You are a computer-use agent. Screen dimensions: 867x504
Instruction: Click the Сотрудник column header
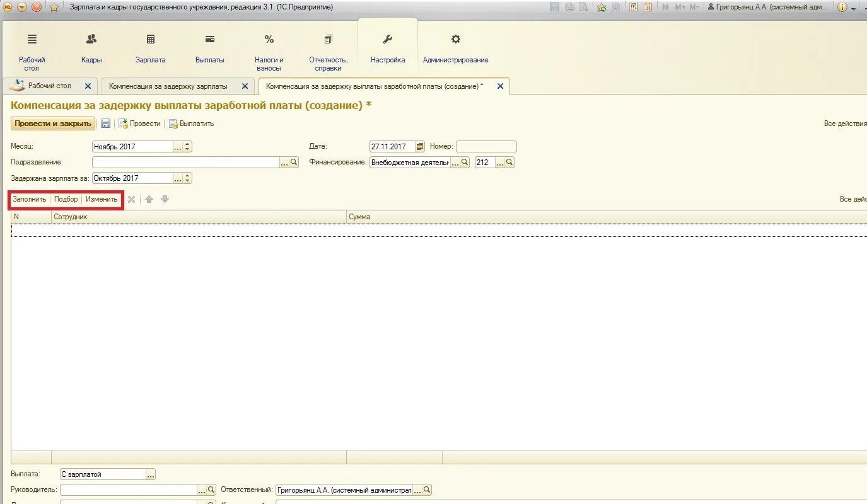(x=199, y=216)
